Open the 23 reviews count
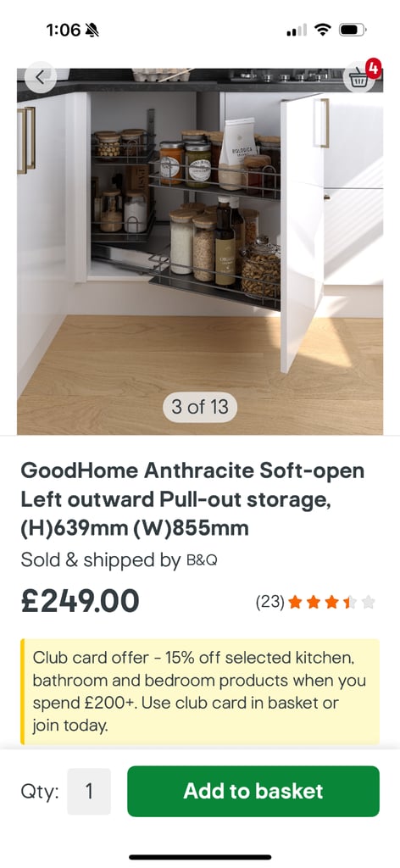This screenshot has width=400, height=868. [x=270, y=602]
